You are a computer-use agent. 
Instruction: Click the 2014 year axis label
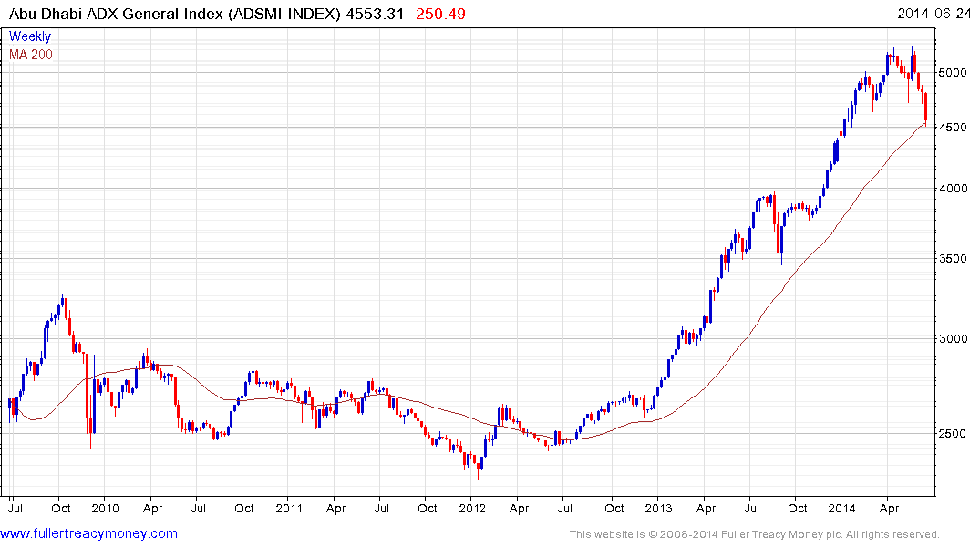click(x=841, y=508)
